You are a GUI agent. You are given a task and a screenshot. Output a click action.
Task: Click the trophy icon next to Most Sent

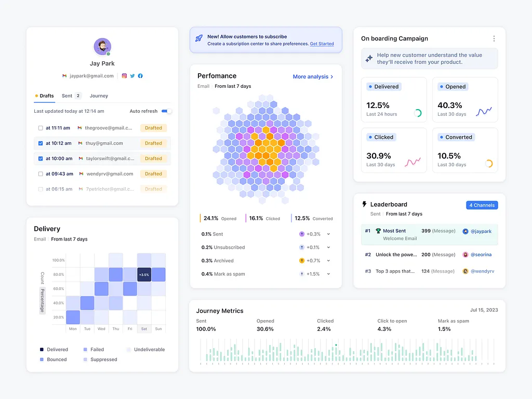point(379,231)
